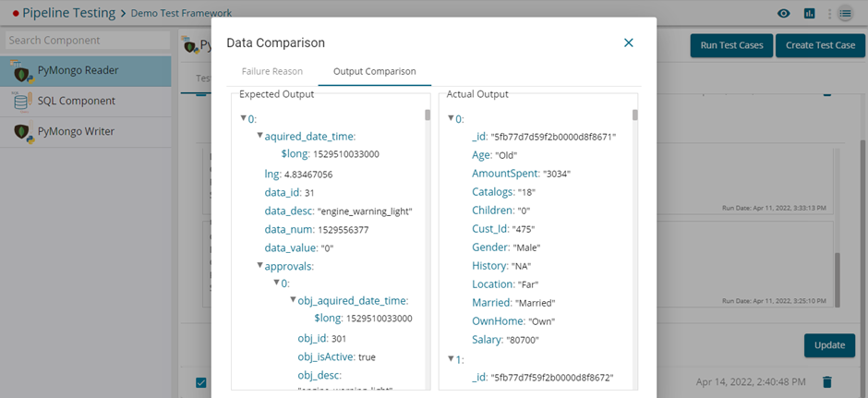The width and height of the screenshot is (868, 398).
Task: Click the Search Component field
Action: 85,41
